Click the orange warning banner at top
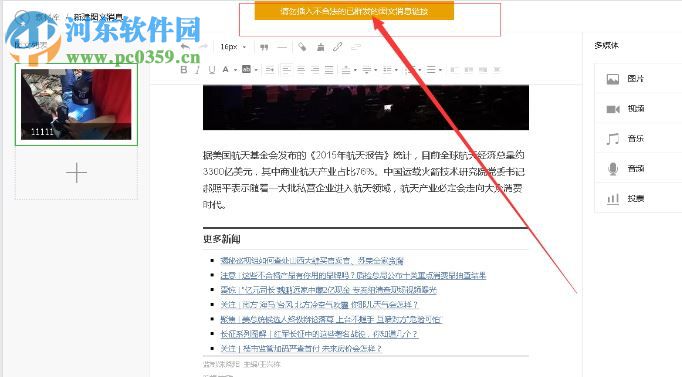Image resolution: width=682 pixels, height=377 pixels. (x=354, y=11)
